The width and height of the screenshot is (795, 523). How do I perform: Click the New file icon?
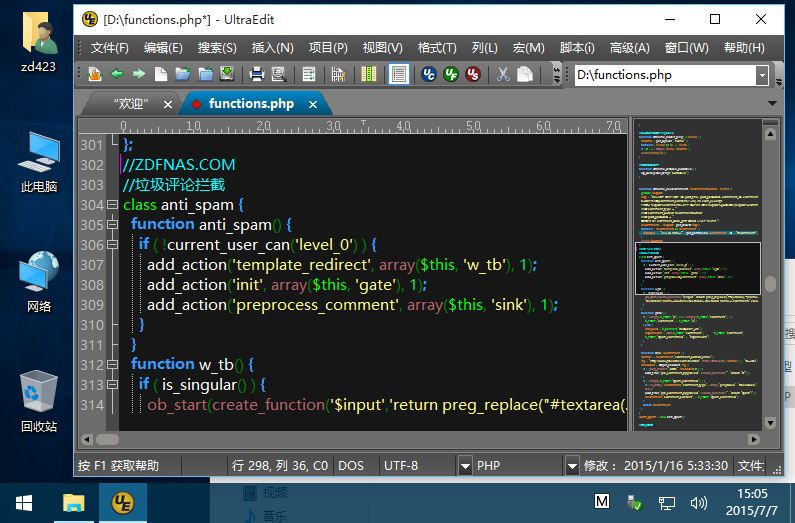coord(161,74)
